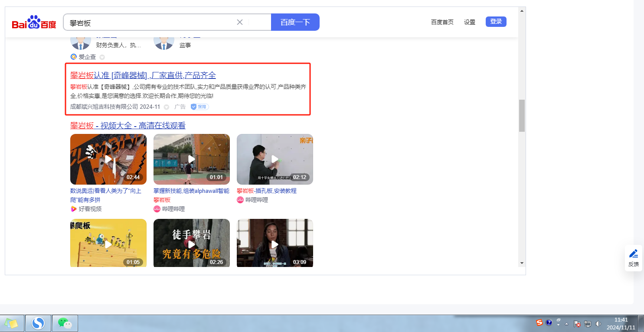The width and height of the screenshot is (644, 332).
Task: Play the 02:12 whiteboard installation video thumbnail
Action: coord(275,159)
